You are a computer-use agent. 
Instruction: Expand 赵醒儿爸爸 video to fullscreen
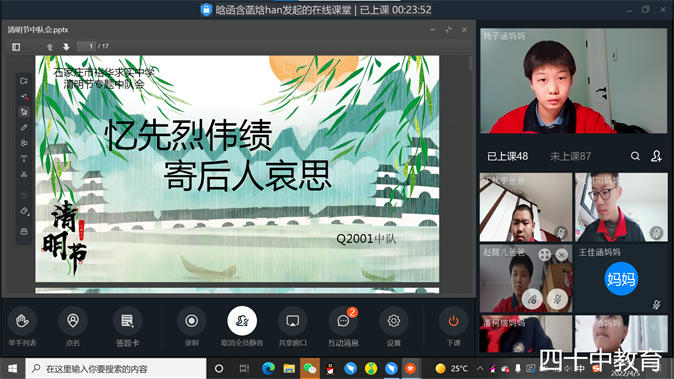pyautogui.click(x=545, y=255)
